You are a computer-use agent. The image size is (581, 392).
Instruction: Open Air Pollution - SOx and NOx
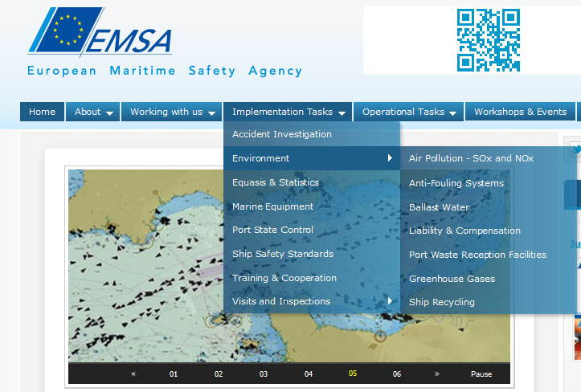tap(472, 158)
